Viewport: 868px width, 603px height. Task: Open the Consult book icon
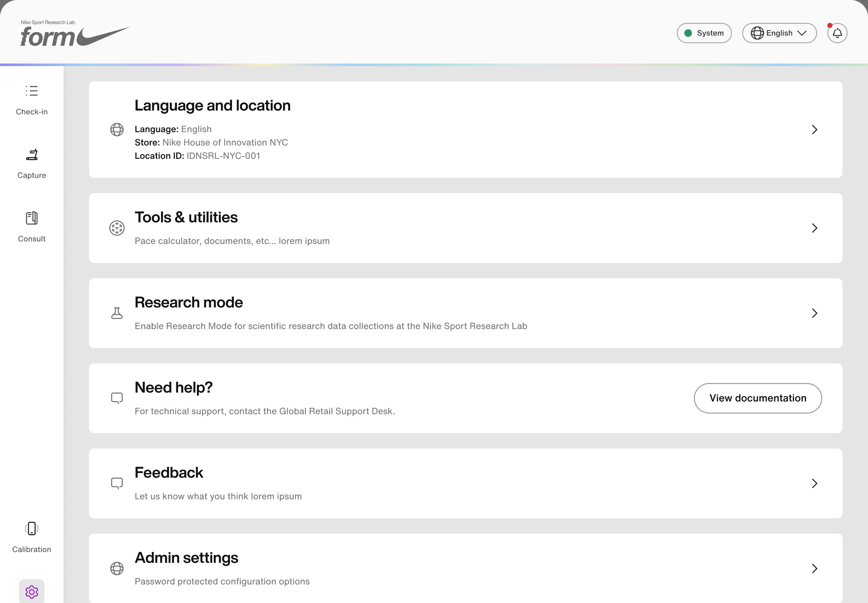32,218
